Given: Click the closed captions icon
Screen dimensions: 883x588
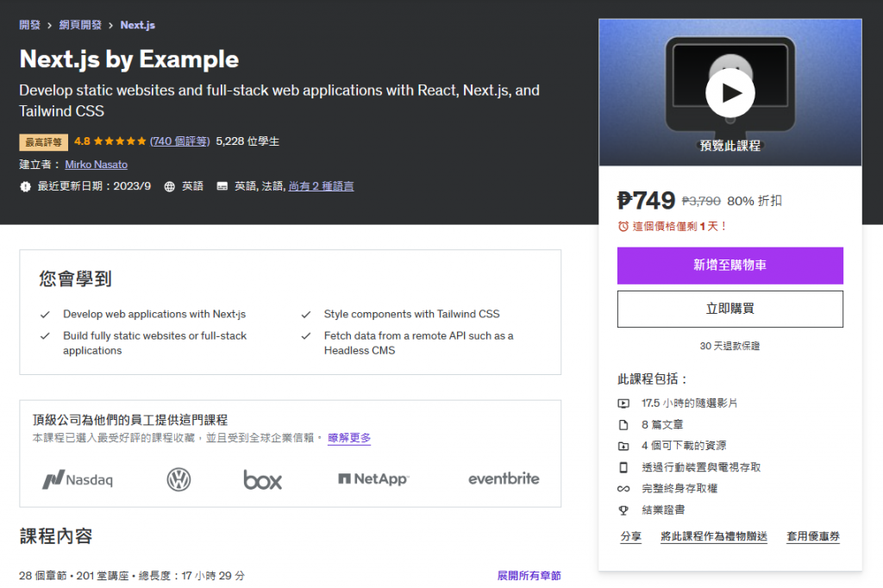Looking at the screenshot, I should pyautogui.click(x=222, y=186).
